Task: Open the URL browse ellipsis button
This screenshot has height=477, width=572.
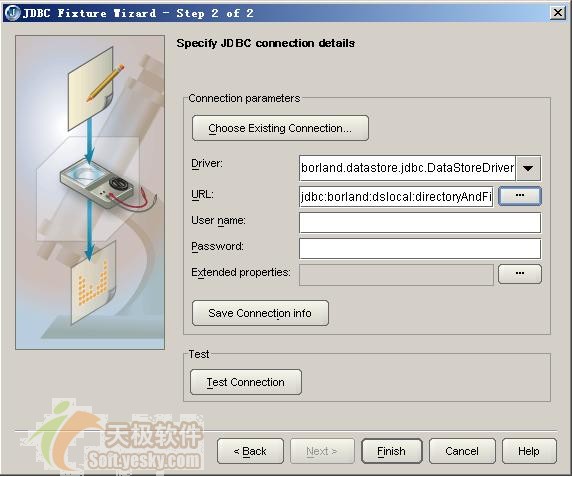Action: pos(520,196)
